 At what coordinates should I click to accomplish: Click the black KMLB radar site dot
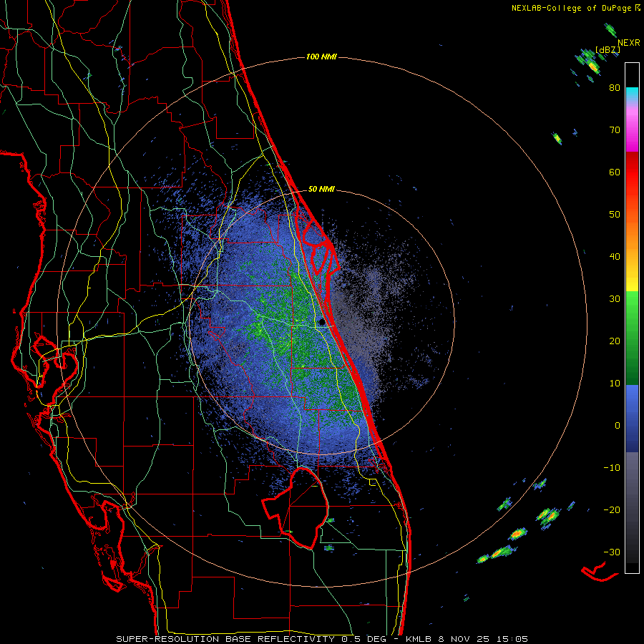[321, 323]
